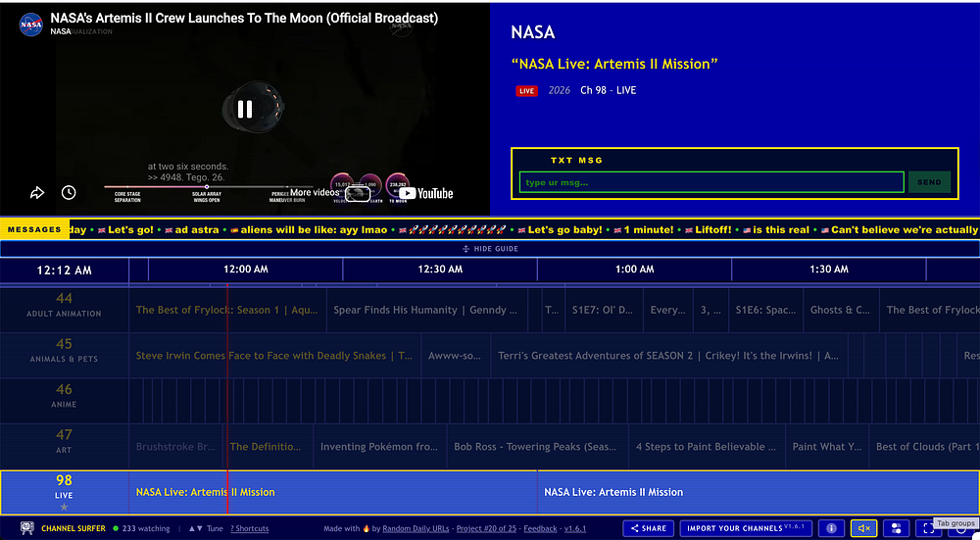Click the MESSAGES ticker label

[x=34, y=230]
